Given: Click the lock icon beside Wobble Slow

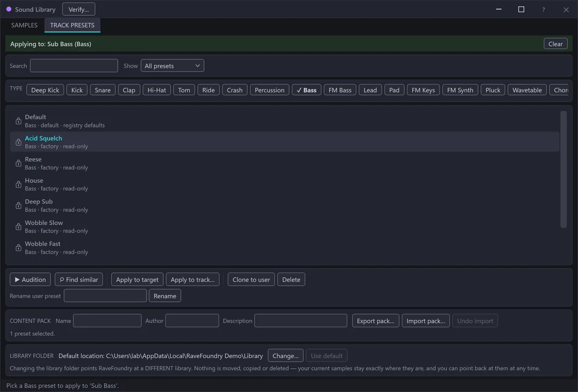Looking at the screenshot, I should (x=18, y=227).
